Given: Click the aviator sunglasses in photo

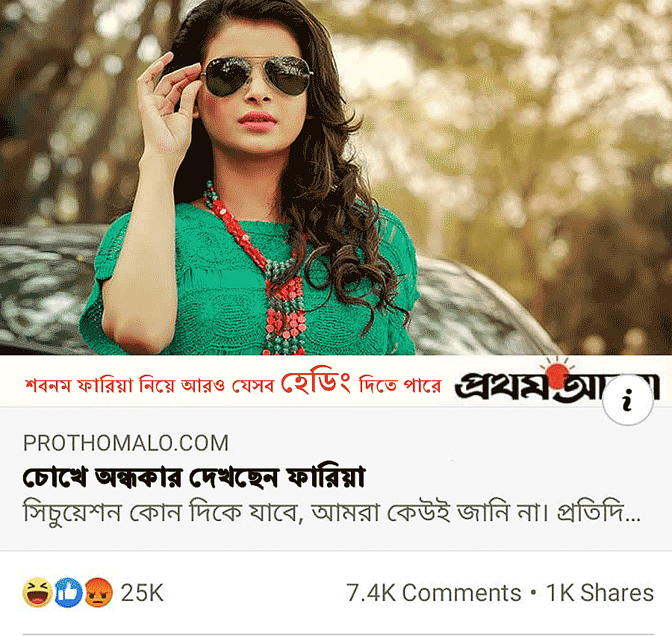Looking at the screenshot, I should (x=258, y=75).
